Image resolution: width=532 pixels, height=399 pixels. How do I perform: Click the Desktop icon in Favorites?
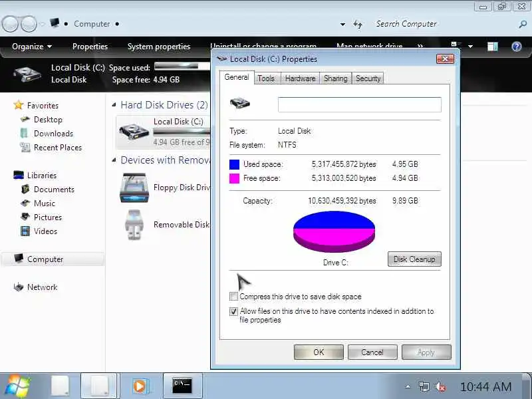(25, 119)
